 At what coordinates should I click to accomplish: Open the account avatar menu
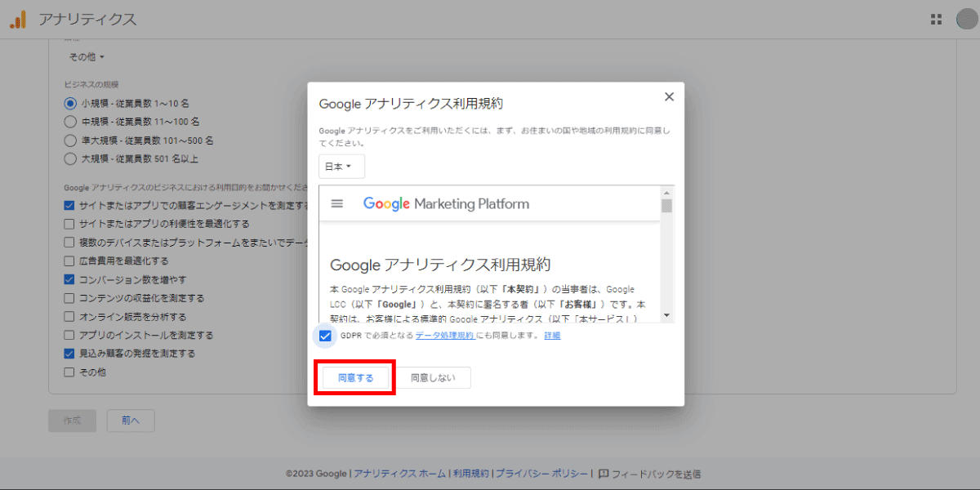[967, 19]
